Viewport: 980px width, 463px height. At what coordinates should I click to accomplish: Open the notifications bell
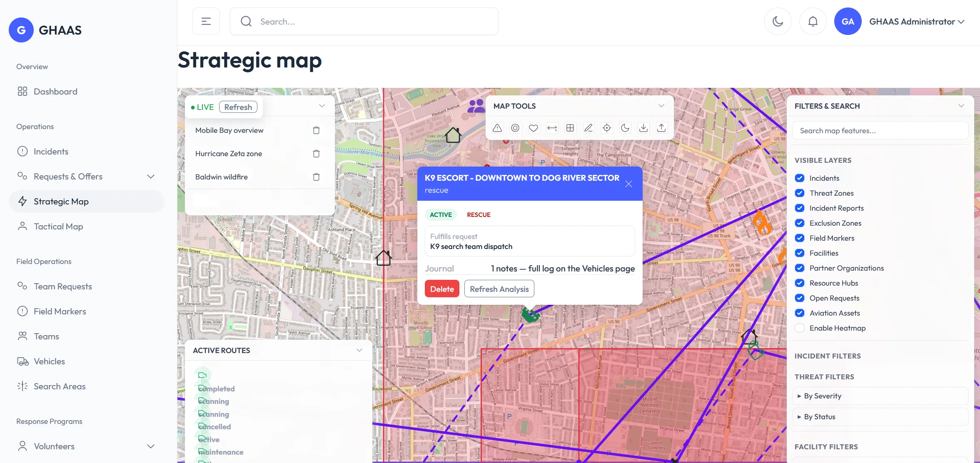813,21
